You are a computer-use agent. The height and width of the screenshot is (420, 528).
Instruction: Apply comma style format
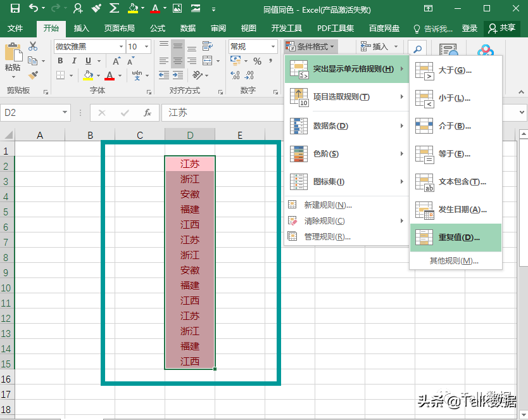pos(270,61)
